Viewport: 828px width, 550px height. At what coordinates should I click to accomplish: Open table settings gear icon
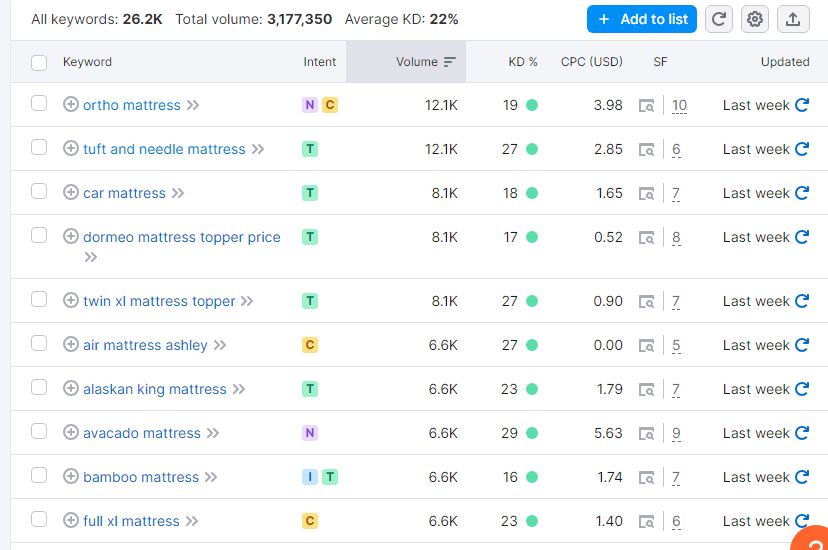pos(755,20)
